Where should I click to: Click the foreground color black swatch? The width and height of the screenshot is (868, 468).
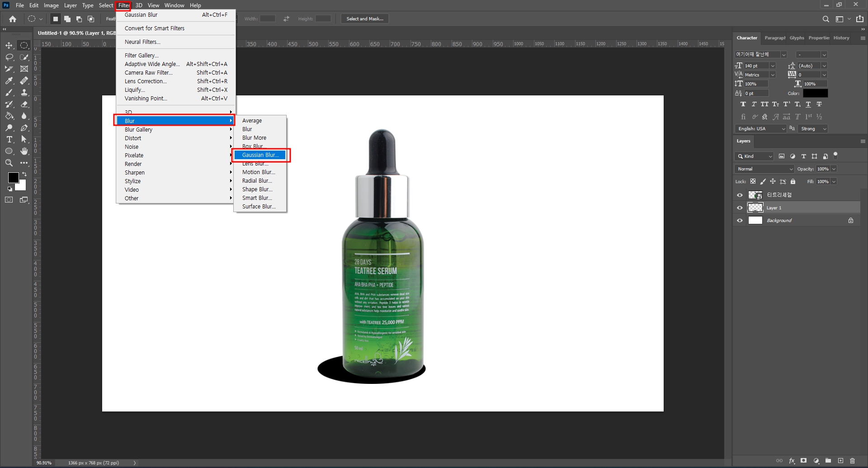point(13,178)
